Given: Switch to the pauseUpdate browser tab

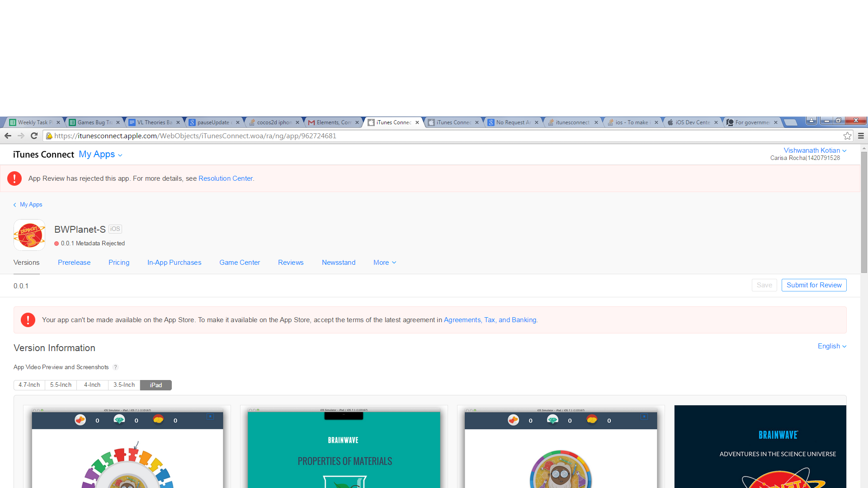Looking at the screenshot, I should tap(214, 122).
